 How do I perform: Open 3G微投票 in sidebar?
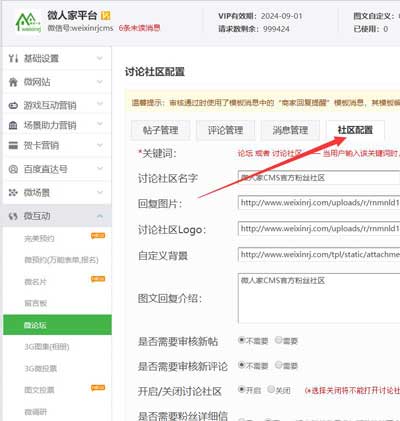40,369
